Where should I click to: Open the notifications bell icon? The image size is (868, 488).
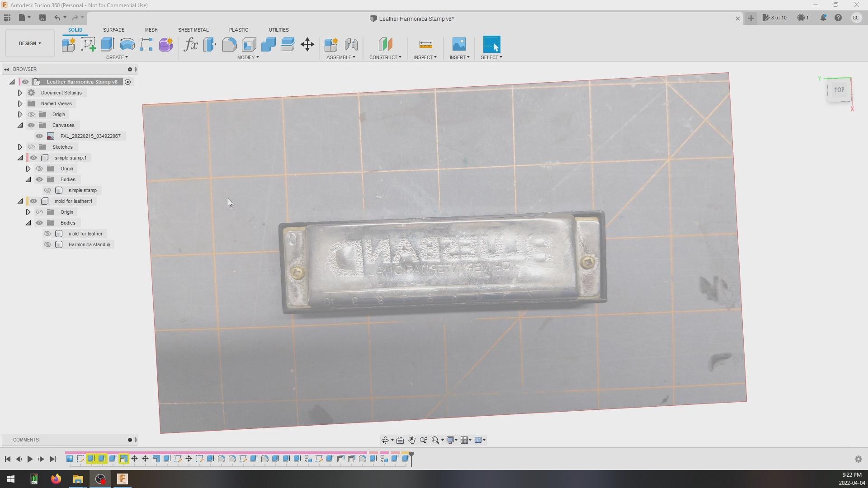click(x=823, y=18)
